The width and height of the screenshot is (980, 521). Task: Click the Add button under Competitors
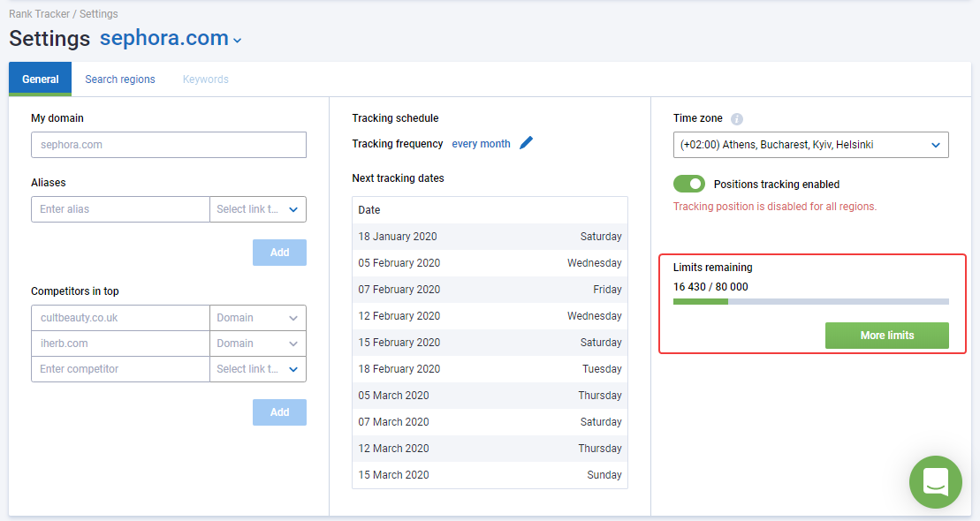point(279,412)
